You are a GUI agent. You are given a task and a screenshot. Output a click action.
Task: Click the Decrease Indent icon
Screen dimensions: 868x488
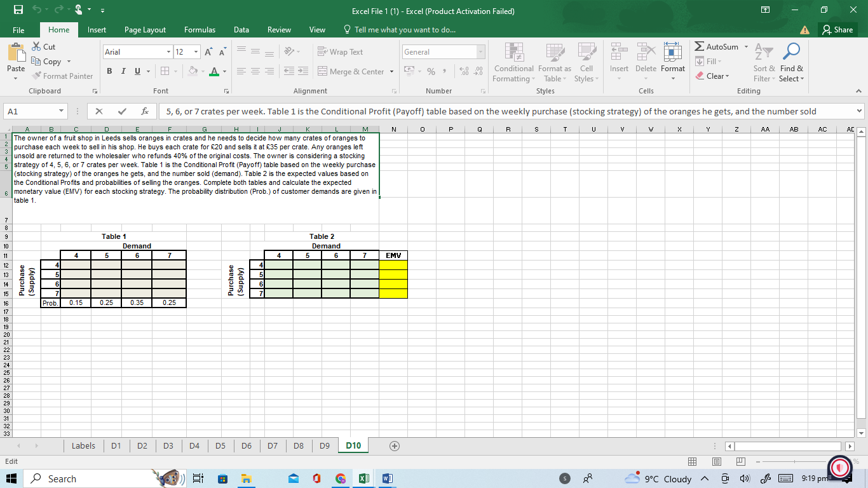pos(288,72)
